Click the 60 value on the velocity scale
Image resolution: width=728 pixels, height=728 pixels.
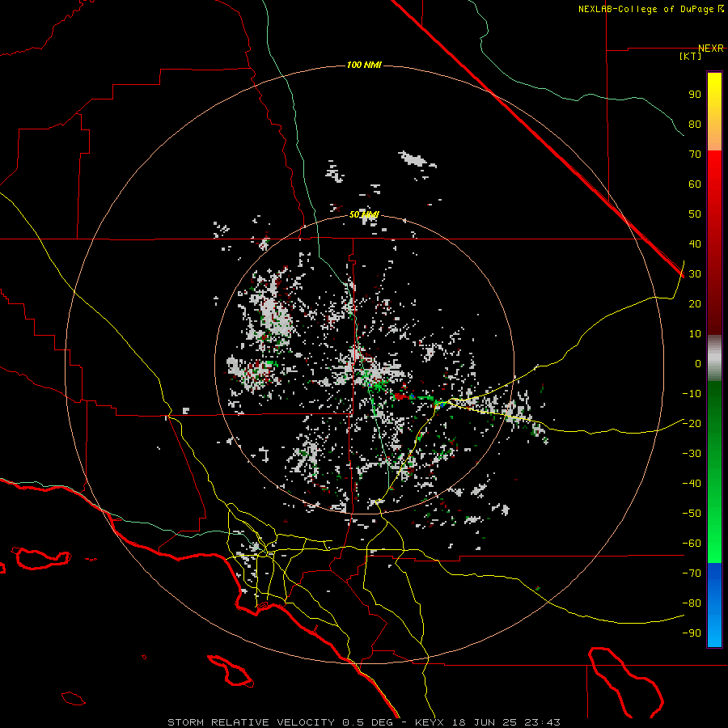tap(695, 184)
